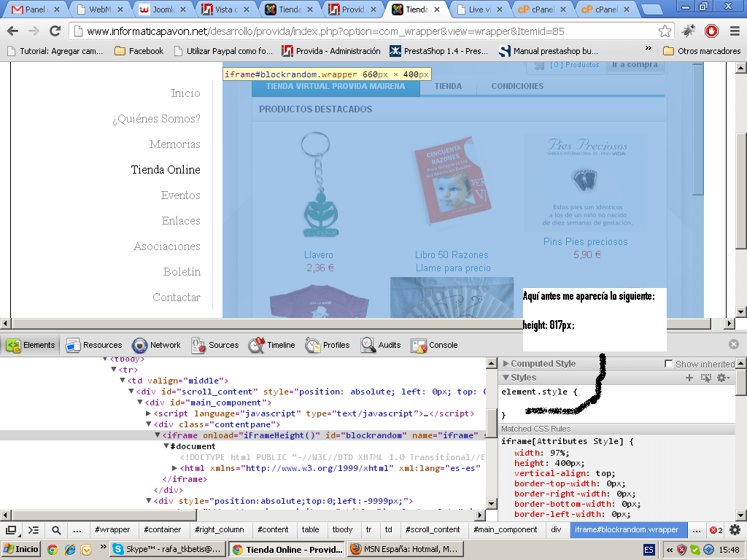Open Chrome menu hamburger icon
Viewport: 747px width, 560px height.
[735, 31]
